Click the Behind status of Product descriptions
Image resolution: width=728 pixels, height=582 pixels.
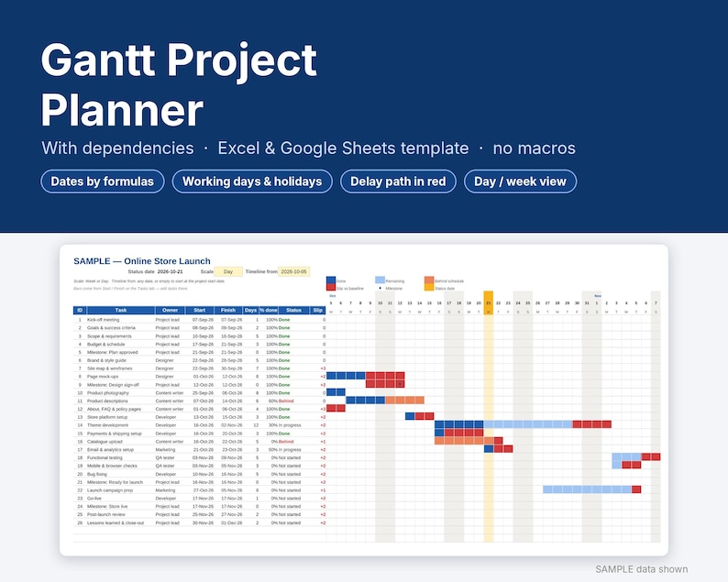pyautogui.click(x=286, y=401)
